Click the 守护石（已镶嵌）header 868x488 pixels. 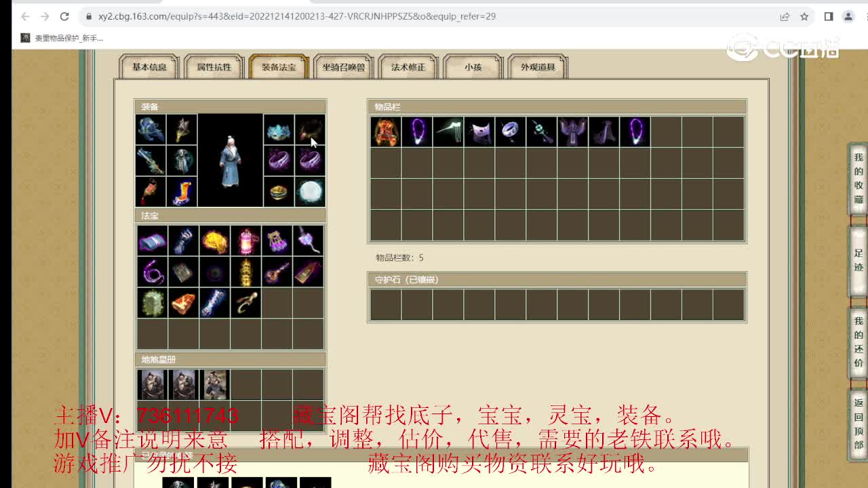(557, 279)
